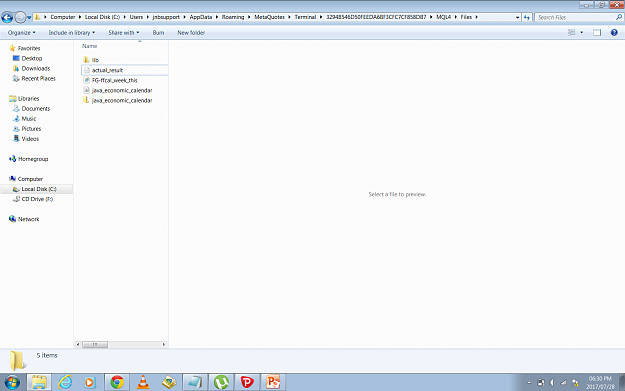Click Terminal in the address breadcrumb
Screen dimensions: 625x391
305,17
